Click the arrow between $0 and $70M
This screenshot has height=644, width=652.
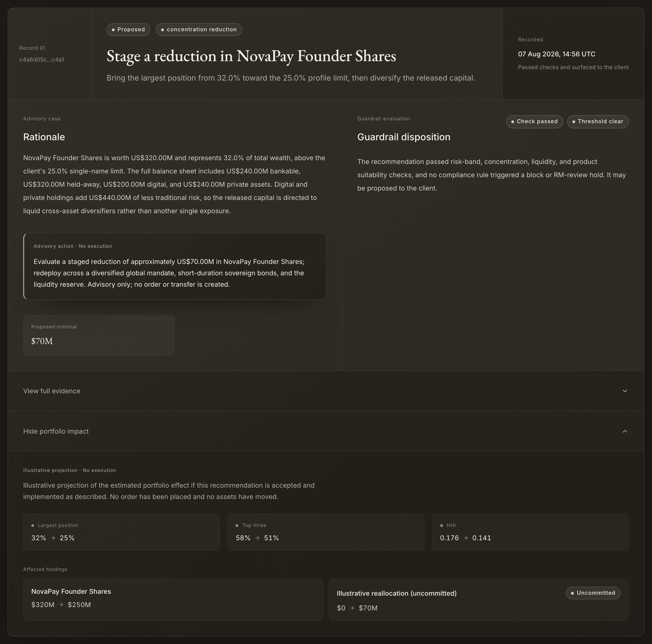(352, 608)
